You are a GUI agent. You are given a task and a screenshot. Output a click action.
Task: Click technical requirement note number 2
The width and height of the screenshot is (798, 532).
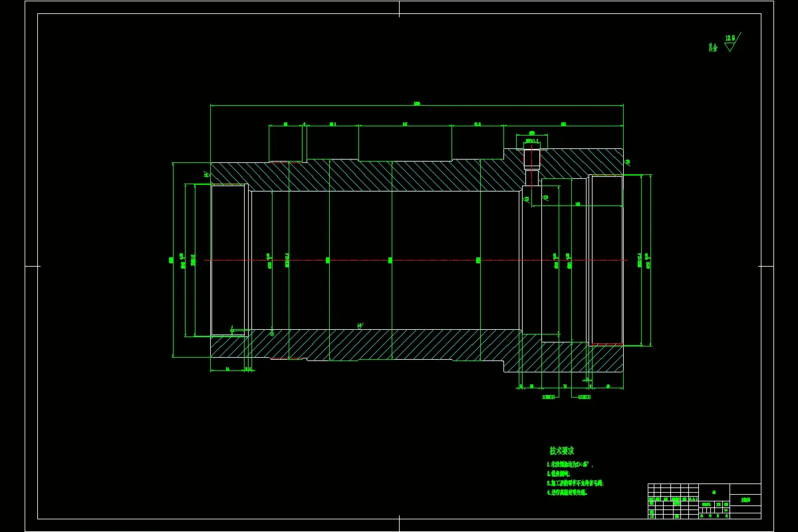[x=559, y=474]
